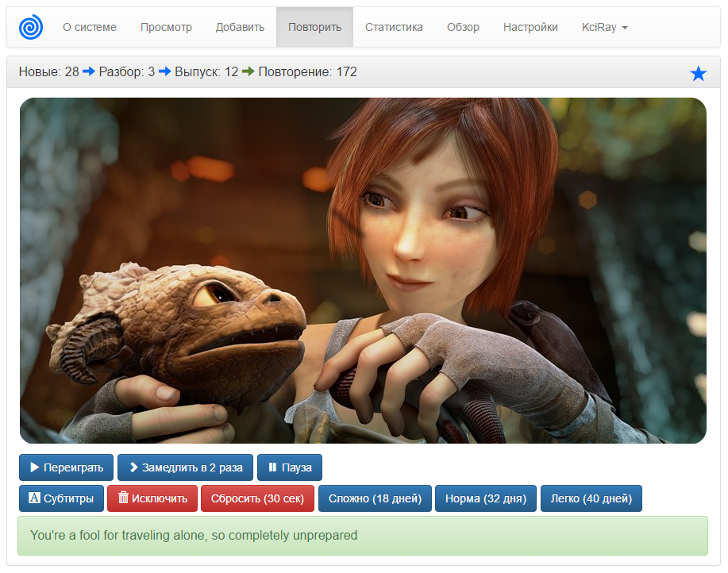Open the Статистика page
728x573 pixels.
(x=394, y=27)
